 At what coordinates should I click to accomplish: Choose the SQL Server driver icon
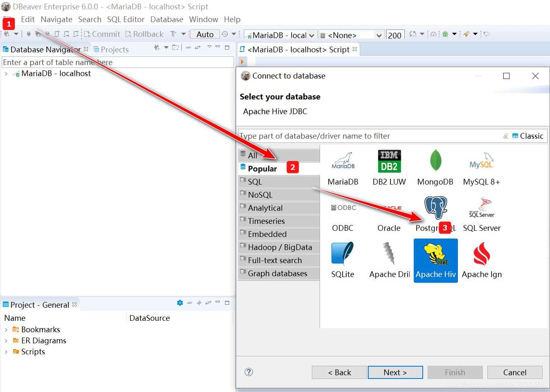tap(481, 208)
